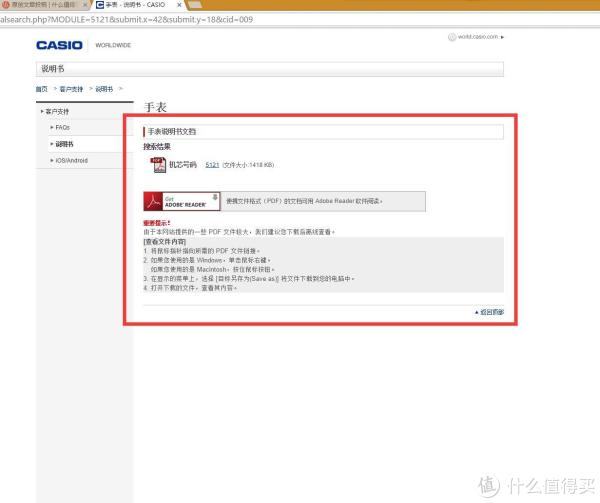The height and width of the screenshot is (503, 600).
Task: Open the 5121 manual PDF link
Action: click(211, 164)
